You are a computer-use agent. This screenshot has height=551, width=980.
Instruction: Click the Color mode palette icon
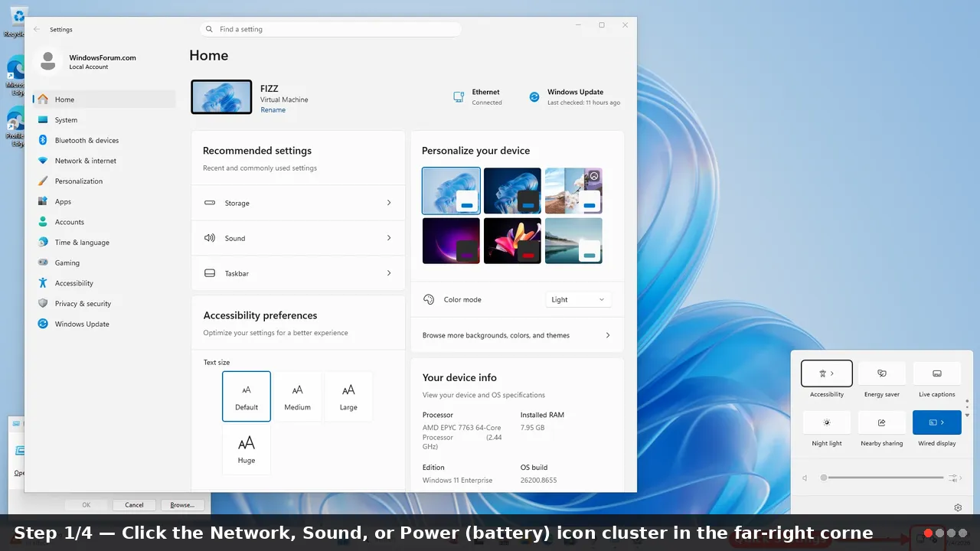(429, 299)
